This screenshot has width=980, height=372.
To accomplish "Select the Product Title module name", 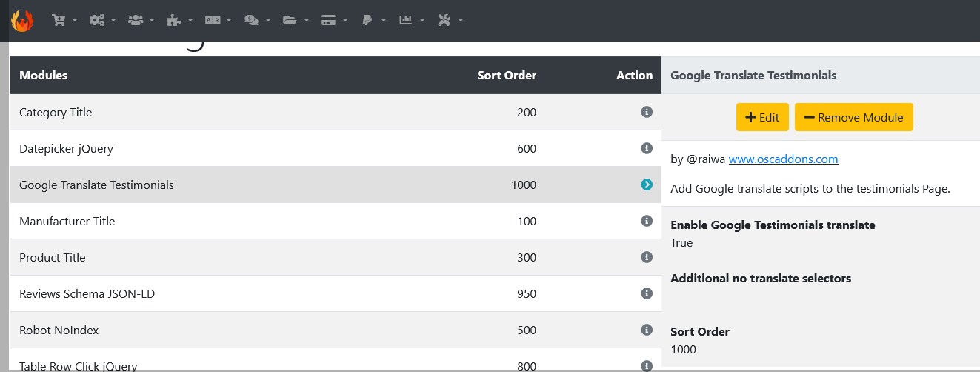I will (53, 258).
